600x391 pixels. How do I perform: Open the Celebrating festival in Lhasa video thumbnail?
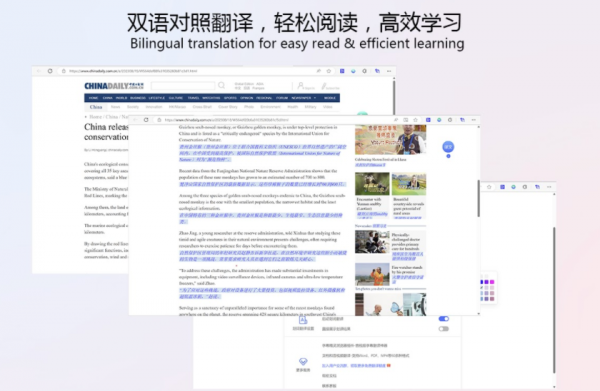pyautogui.click(x=390, y=139)
